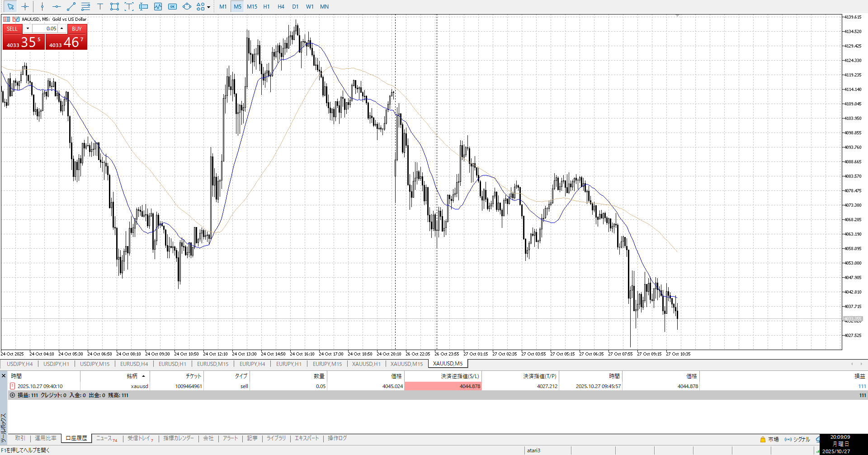Set timeframe to D1

295,6
